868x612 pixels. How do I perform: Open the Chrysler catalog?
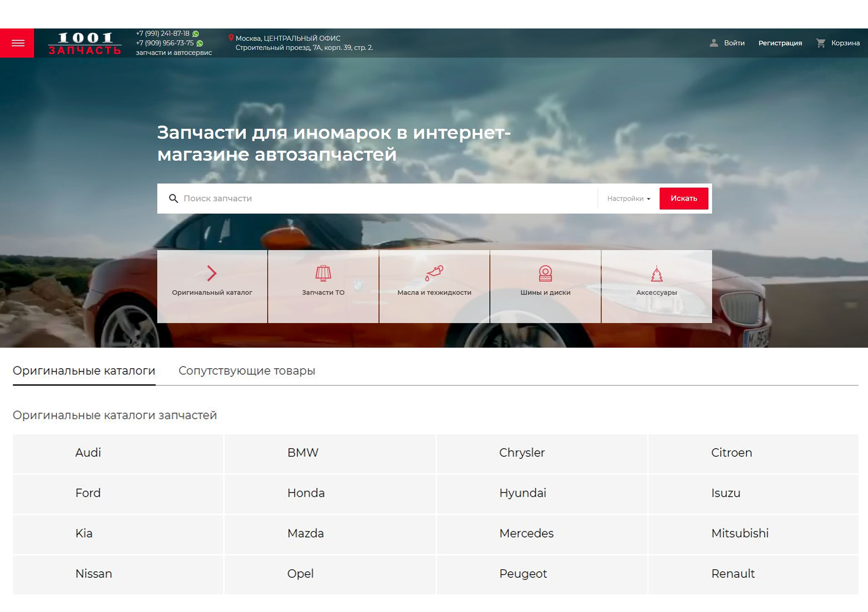pyautogui.click(x=542, y=453)
